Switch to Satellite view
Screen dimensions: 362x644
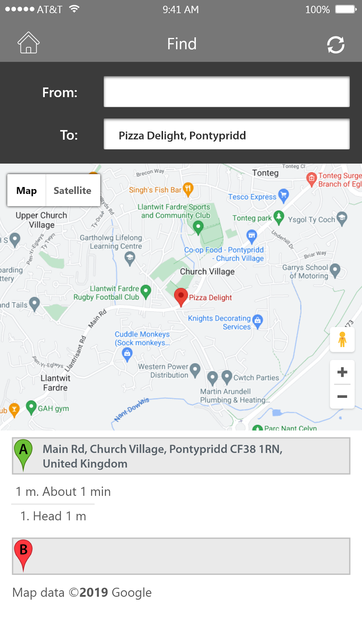pos(72,190)
